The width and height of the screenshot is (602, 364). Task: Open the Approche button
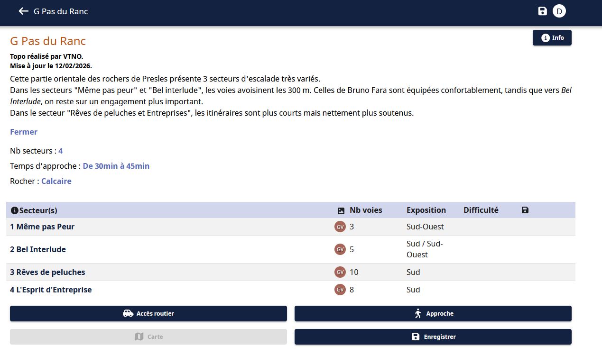[x=433, y=313]
